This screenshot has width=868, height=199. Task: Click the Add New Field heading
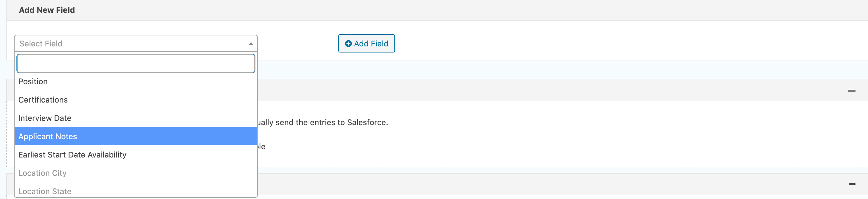tap(47, 10)
